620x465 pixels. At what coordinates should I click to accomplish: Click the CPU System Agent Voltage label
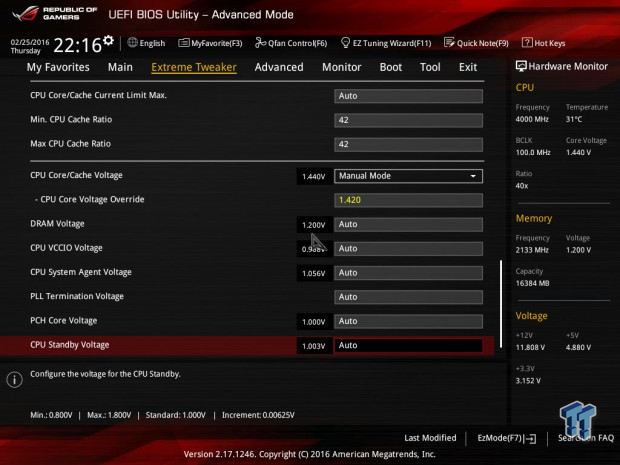[x=81, y=272]
